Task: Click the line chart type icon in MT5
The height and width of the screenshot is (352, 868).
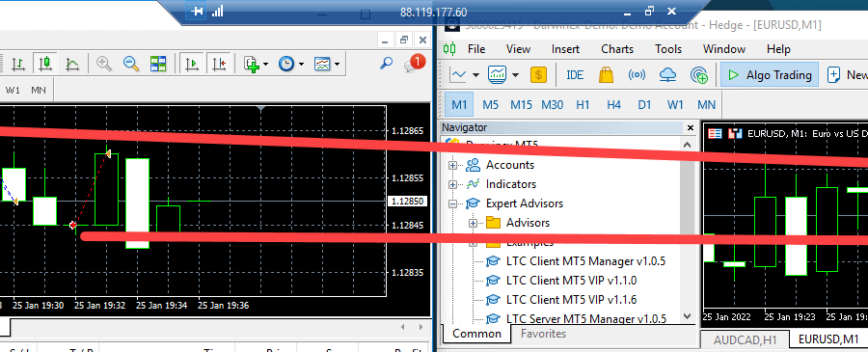Action: pyautogui.click(x=459, y=74)
